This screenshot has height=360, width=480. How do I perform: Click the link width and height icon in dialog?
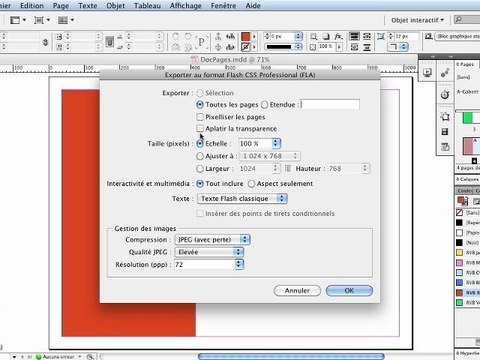point(288,169)
